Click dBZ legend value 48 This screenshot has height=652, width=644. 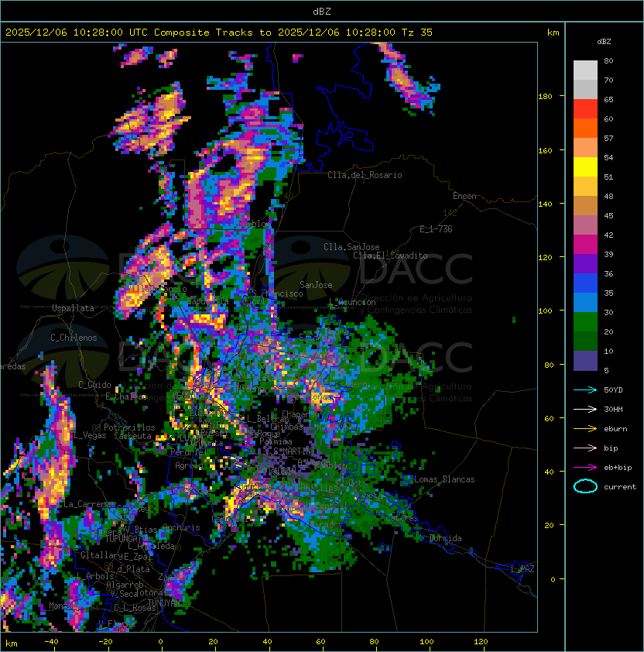point(608,196)
